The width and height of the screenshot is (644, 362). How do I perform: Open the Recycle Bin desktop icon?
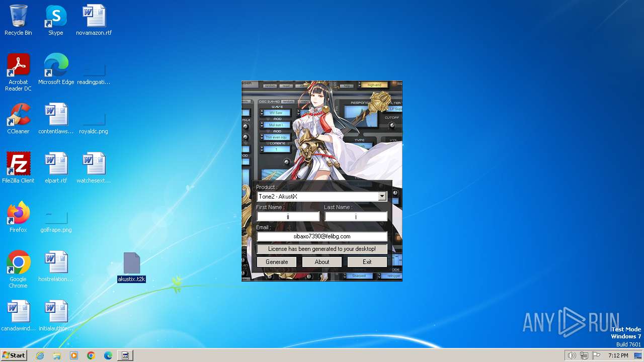click(18, 20)
